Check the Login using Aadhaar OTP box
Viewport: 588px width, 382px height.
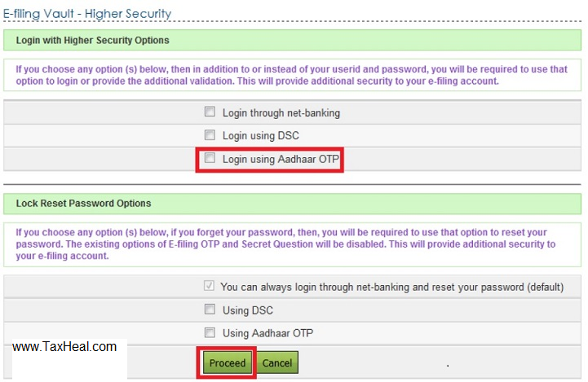tap(210, 159)
